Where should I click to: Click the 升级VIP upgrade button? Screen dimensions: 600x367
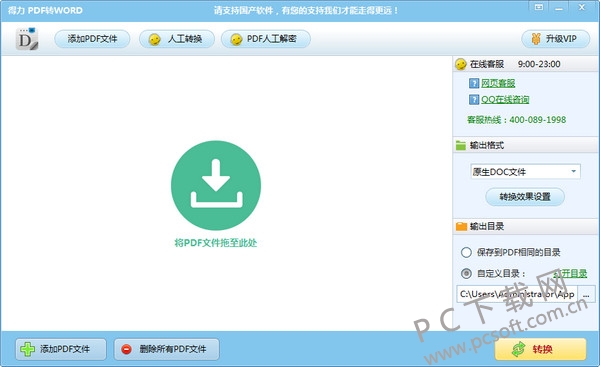[555, 39]
